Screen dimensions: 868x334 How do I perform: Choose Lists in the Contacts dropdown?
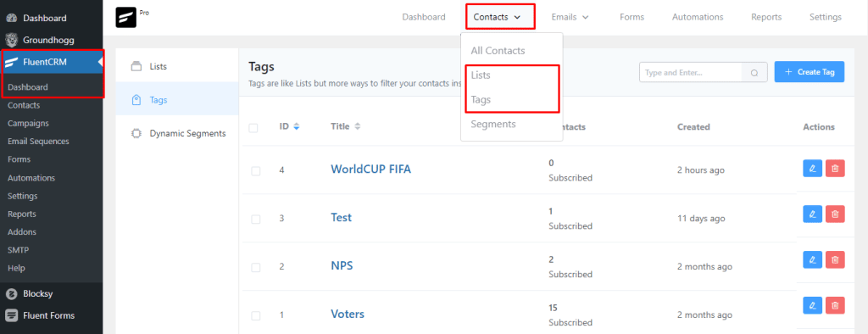481,75
